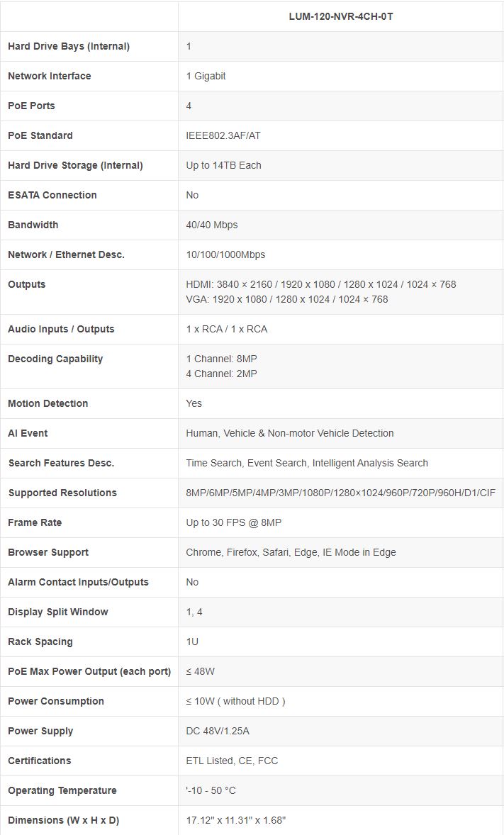Screen dimensions: 504x835
Task: Select the 1 Gigabit network interface value
Action: (206, 76)
